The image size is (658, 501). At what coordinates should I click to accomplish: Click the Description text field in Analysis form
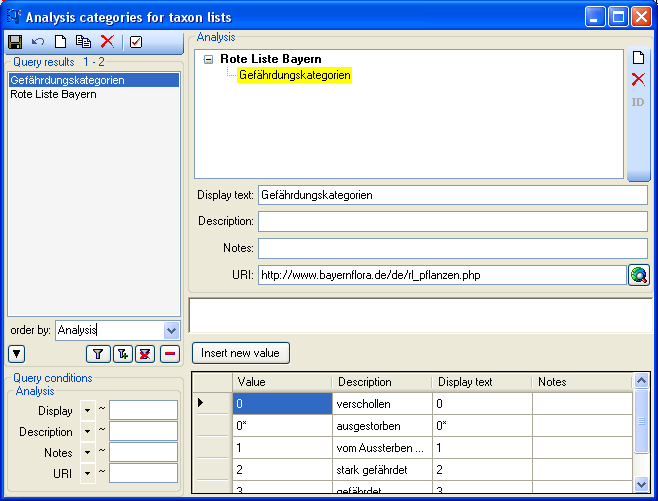coord(452,221)
